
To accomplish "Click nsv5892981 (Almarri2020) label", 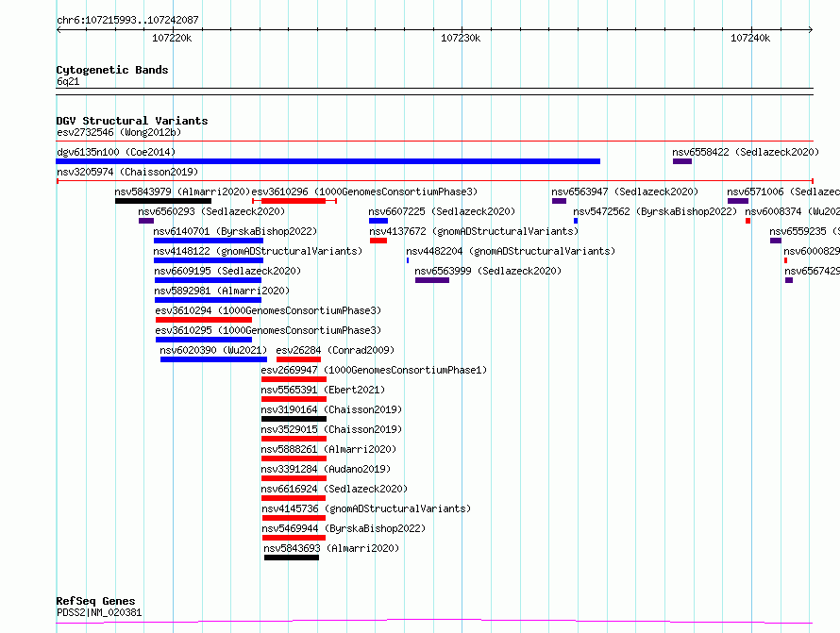I will 222,291.
